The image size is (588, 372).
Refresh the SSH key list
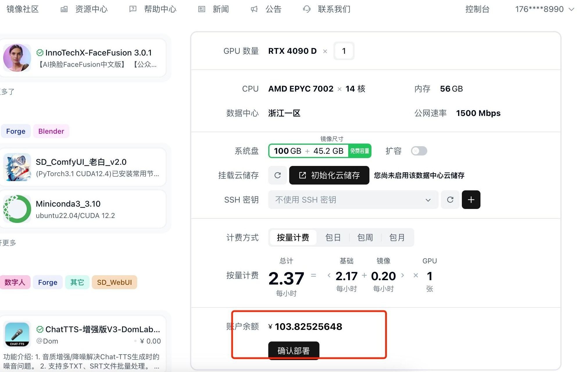[x=450, y=200]
